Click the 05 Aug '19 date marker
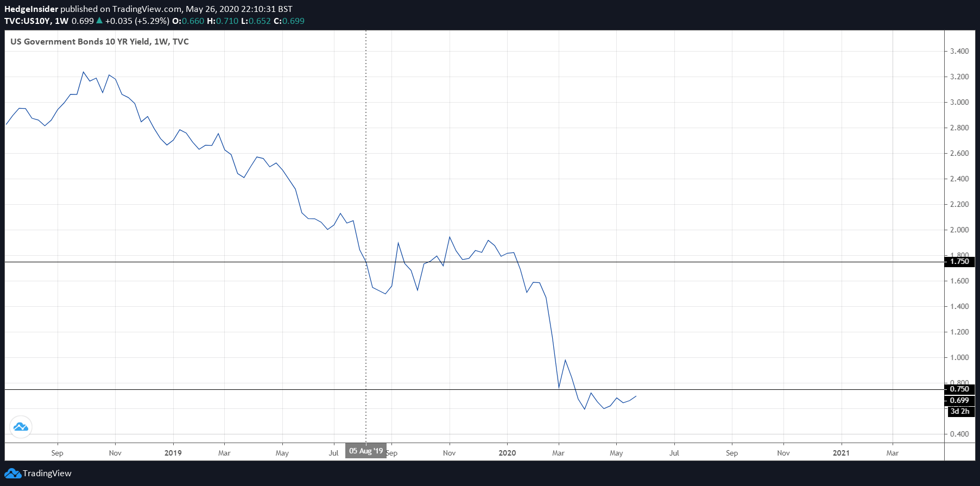Viewport: 980px width, 486px height. coord(365,451)
